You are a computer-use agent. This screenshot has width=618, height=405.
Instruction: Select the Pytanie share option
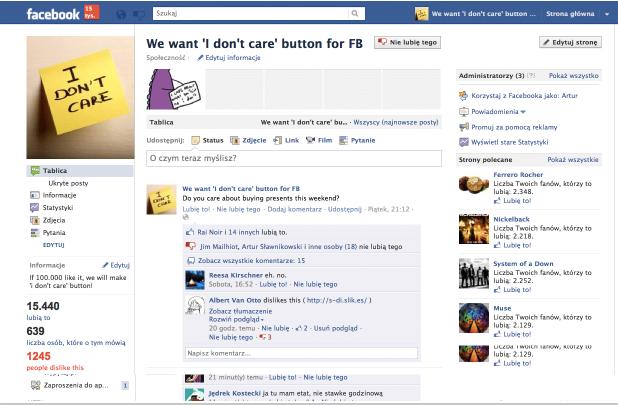(x=357, y=140)
